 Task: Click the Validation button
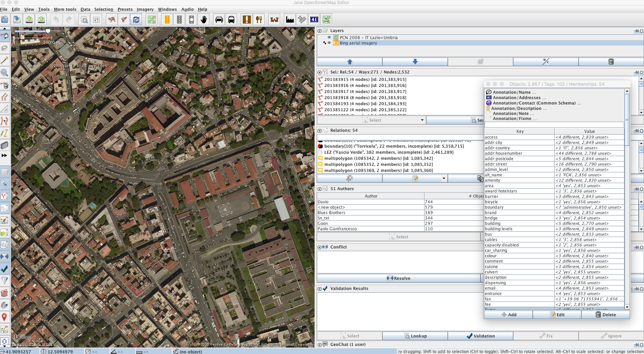(x=480, y=336)
